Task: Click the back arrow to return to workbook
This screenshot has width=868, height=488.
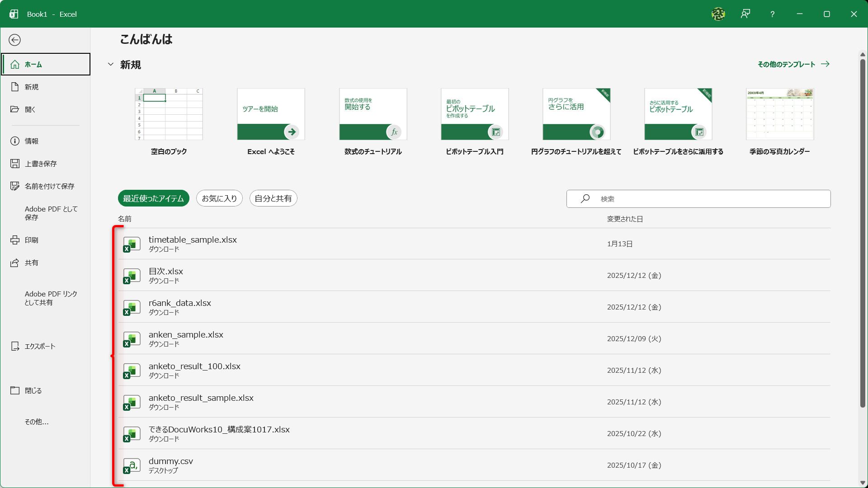Action: 15,40
